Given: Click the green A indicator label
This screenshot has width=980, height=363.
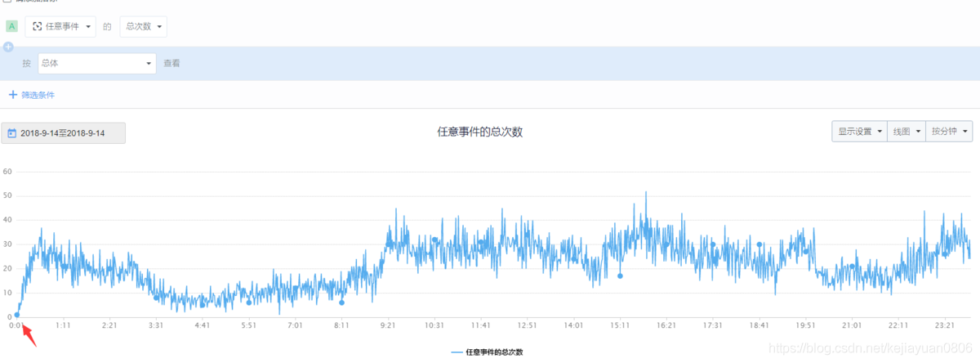Looking at the screenshot, I should (11, 27).
